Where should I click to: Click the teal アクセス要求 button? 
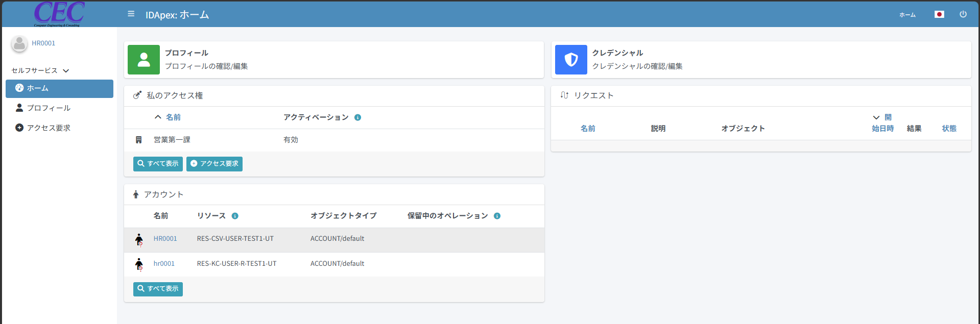point(214,164)
